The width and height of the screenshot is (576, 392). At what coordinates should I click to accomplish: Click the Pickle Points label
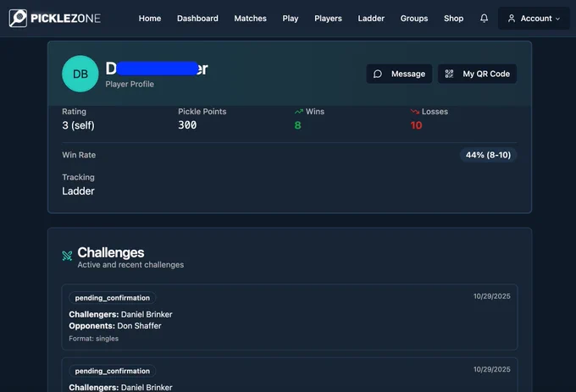(x=202, y=112)
